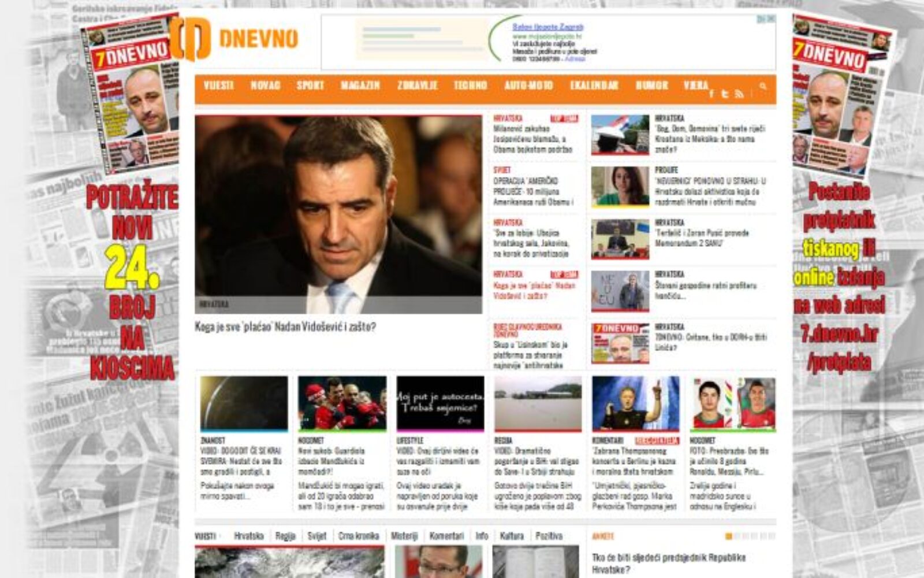
Task: Click the Dnevno logo icon
Action: coord(189,38)
